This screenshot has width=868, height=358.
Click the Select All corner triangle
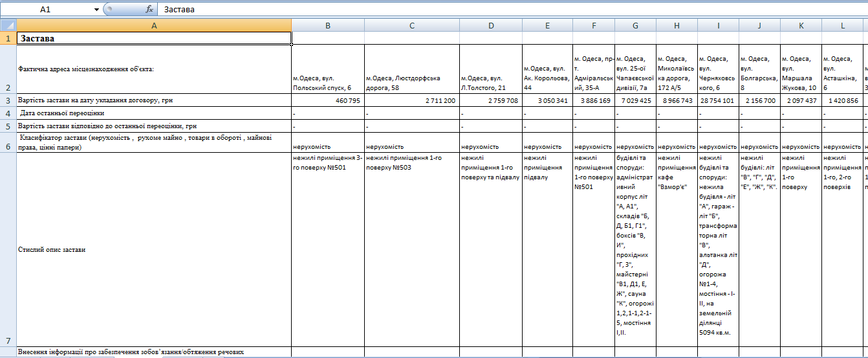coord(8,25)
